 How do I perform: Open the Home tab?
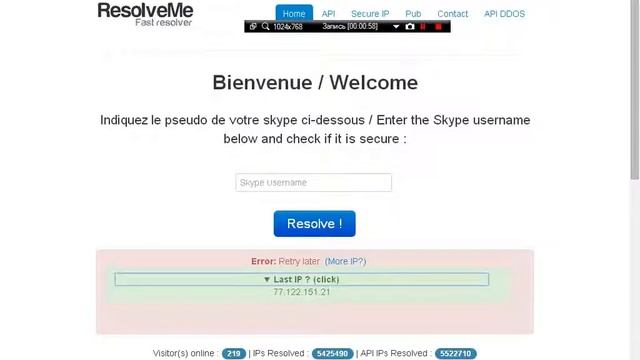[294, 13]
